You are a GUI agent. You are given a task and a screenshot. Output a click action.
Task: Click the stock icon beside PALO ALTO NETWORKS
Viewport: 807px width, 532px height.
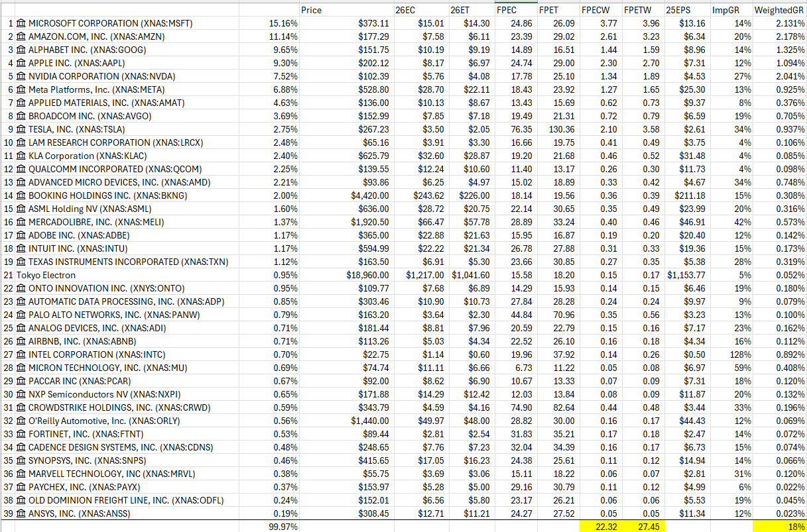tap(21, 315)
